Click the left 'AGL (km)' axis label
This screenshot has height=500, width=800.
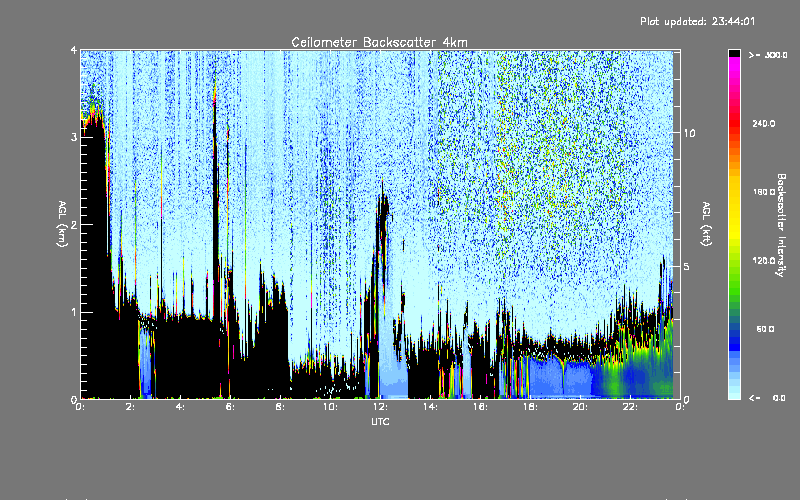(x=62, y=224)
